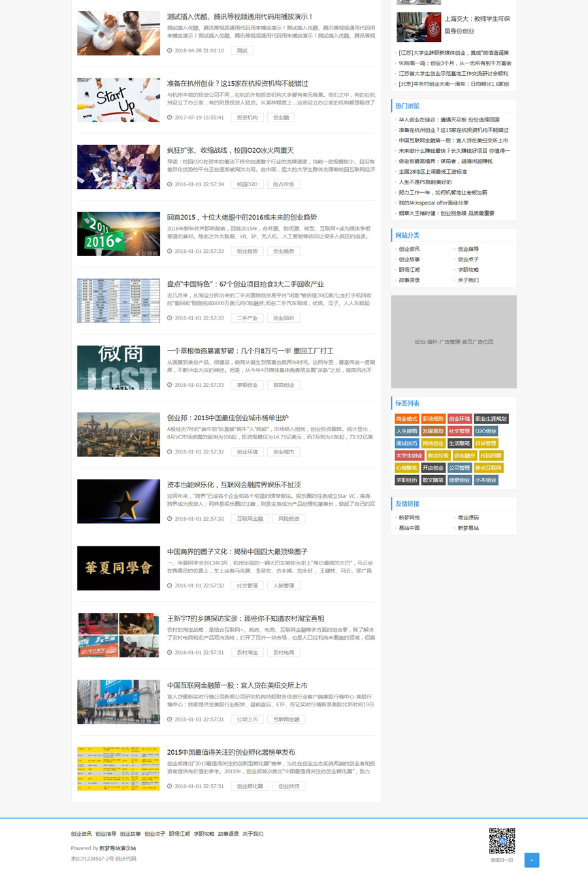Visit the 新梦网络 friendly link
This screenshot has height=875, width=588.
point(409,518)
